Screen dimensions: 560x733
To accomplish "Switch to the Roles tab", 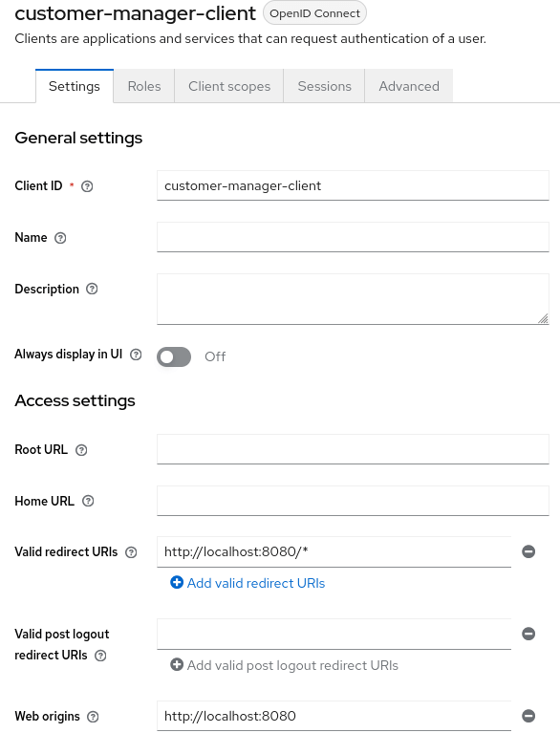I will point(144,86).
